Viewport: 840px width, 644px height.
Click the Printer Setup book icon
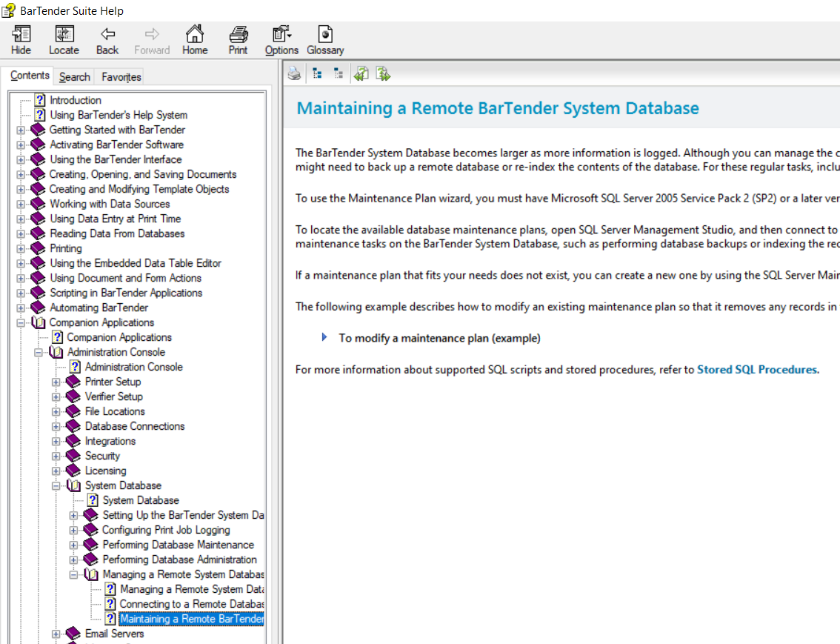click(x=73, y=382)
